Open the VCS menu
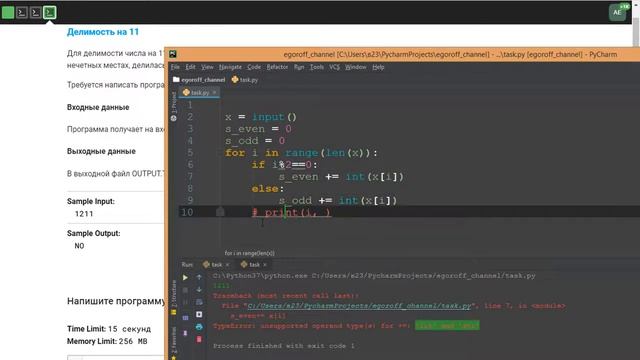 (x=334, y=67)
